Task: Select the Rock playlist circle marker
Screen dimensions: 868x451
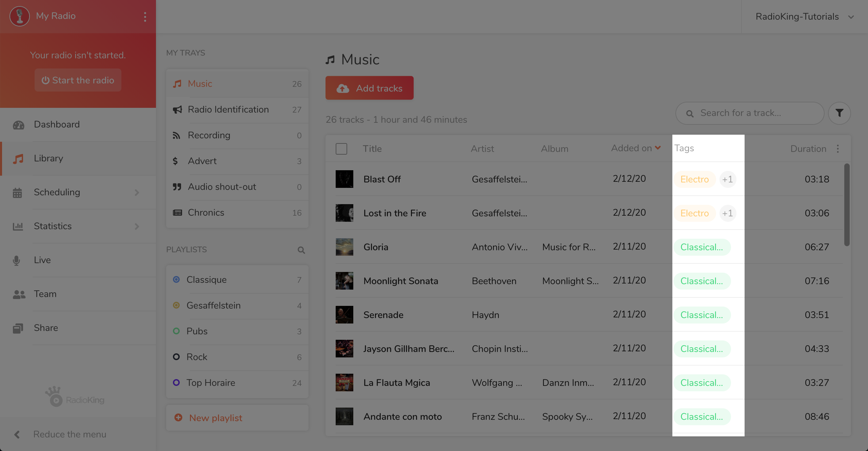Action: click(176, 357)
